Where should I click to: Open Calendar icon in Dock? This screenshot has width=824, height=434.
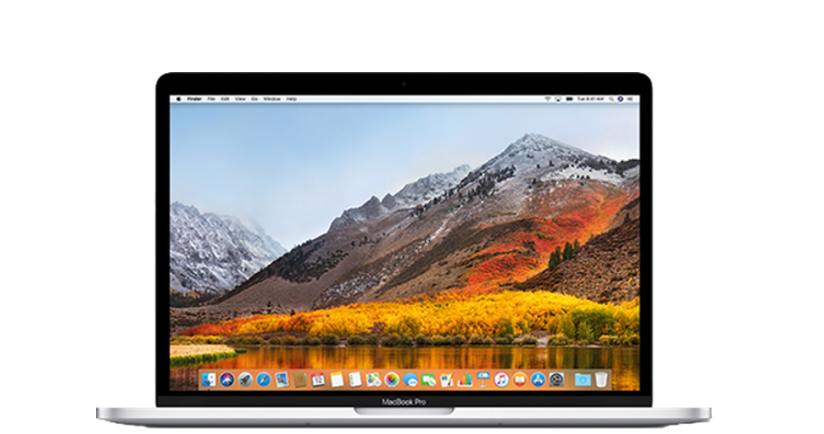click(318, 379)
